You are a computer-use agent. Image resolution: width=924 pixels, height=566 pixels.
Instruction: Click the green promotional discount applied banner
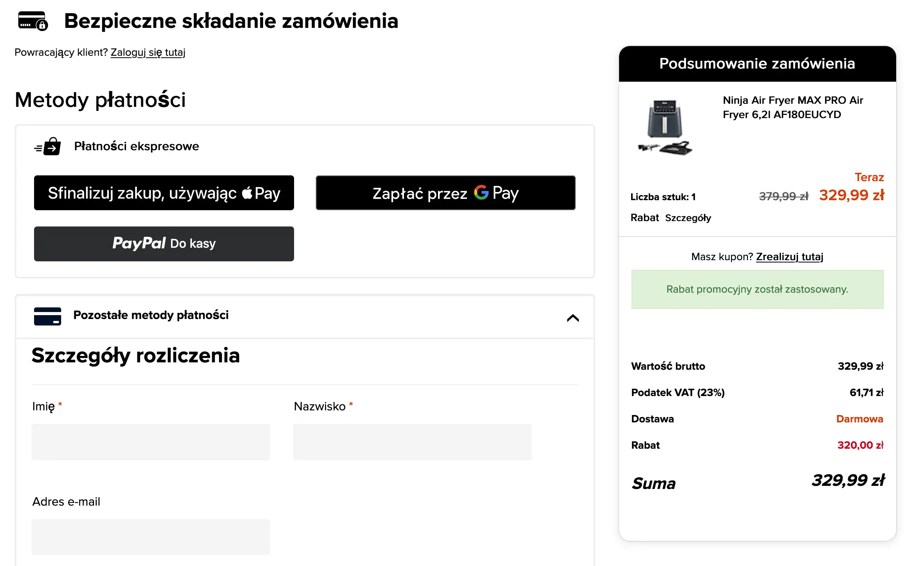(x=757, y=289)
